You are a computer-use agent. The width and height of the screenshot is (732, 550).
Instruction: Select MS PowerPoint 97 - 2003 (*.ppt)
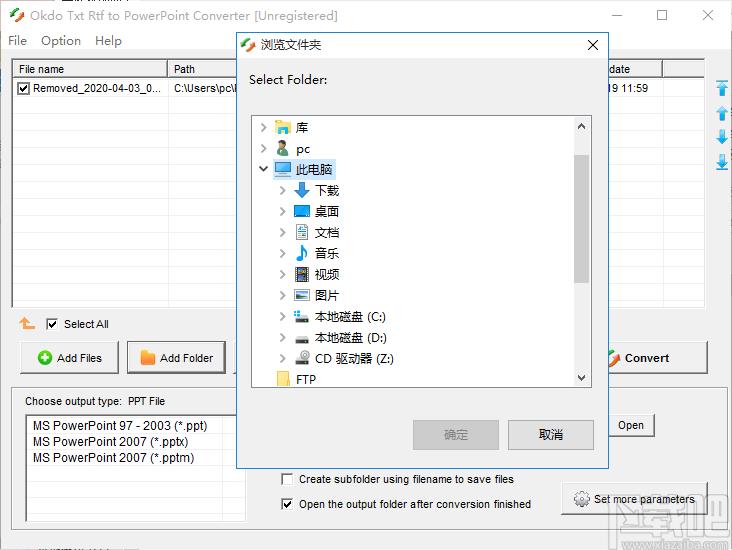(120, 425)
